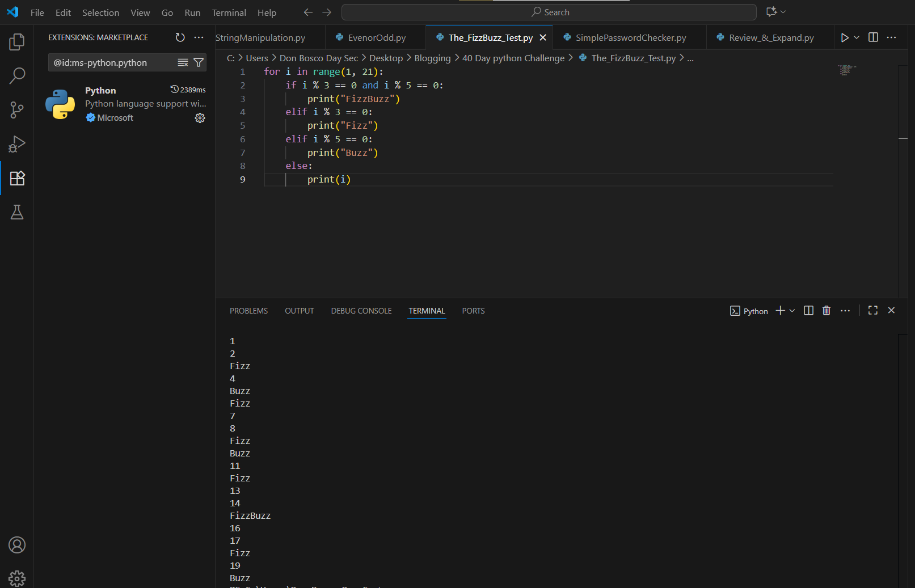Image resolution: width=915 pixels, height=588 pixels.
Task: Switch to the SimplePasswordChecker.py tab
Action: click(x=630, y=37)
